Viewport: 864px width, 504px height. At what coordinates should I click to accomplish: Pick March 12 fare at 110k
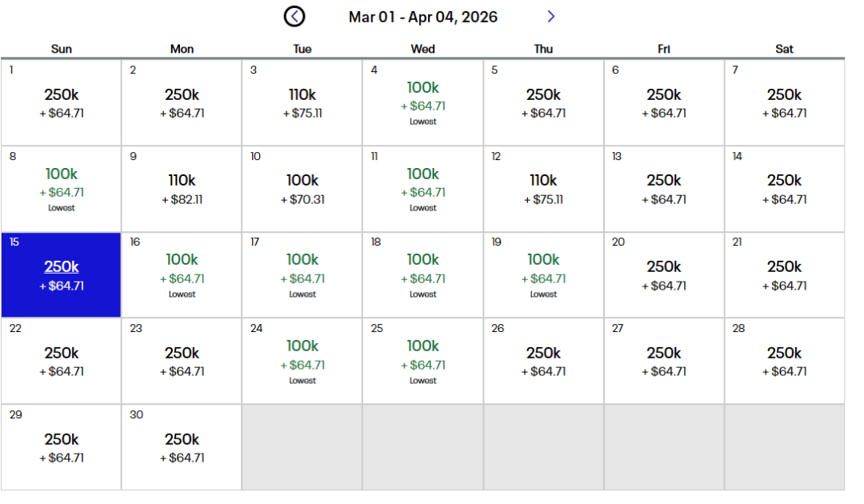coord(543,189)
